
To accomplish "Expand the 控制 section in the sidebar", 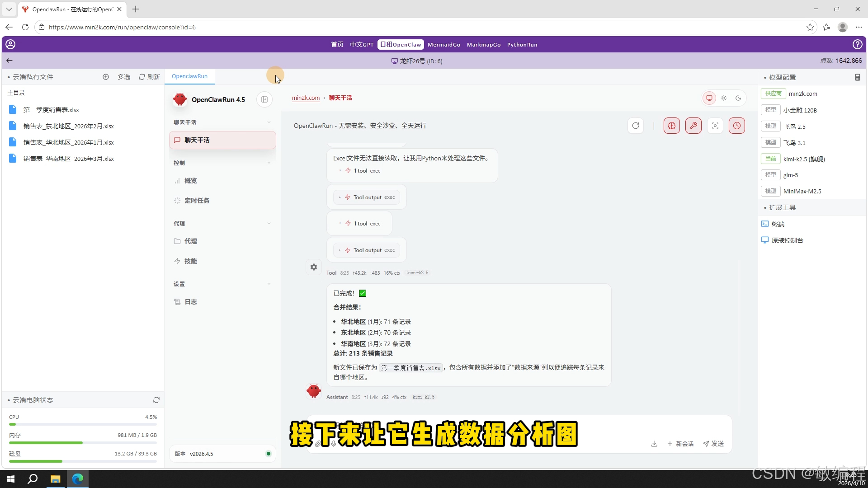I will tap(269, 163).
